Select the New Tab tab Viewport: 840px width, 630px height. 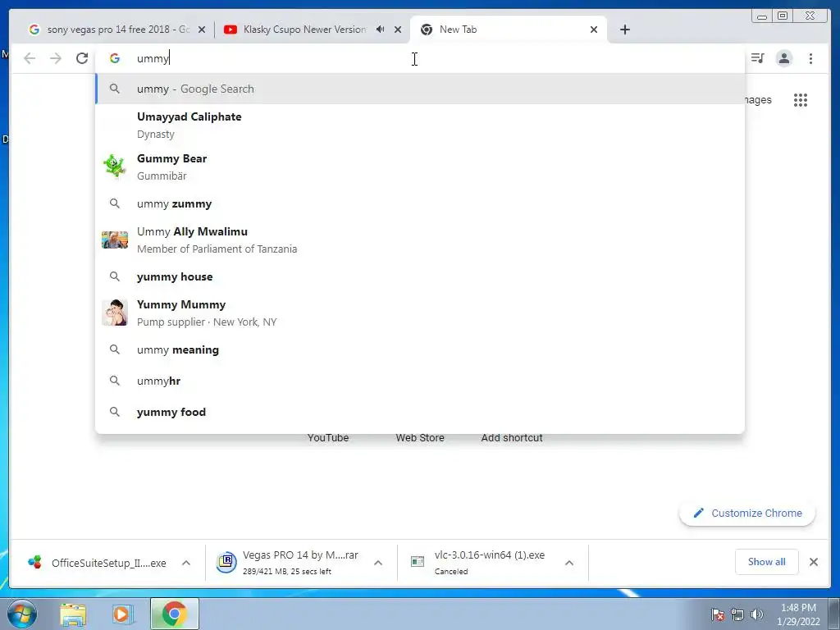(x=508, y=30)
